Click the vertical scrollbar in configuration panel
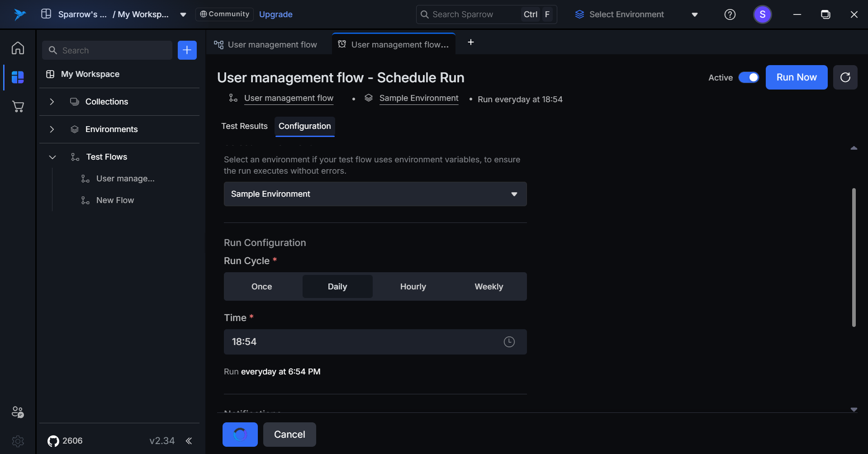 [854, 258]
